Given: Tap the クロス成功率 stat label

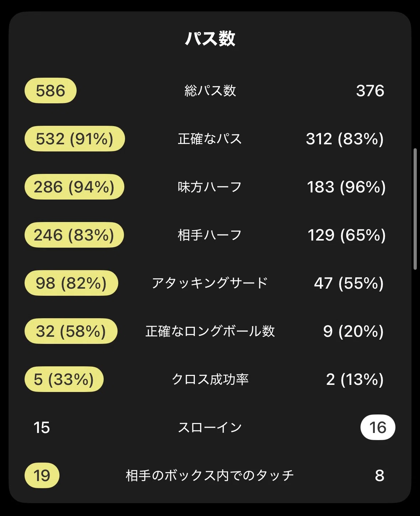Looking at the screenshot, I should point(210,379).
